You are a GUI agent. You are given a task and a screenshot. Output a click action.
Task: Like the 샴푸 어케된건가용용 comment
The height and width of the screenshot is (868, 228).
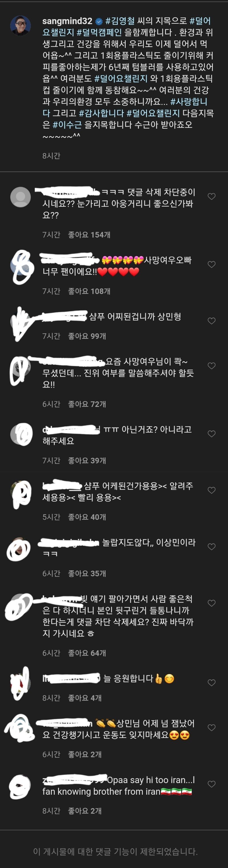[x=211, y=490]
